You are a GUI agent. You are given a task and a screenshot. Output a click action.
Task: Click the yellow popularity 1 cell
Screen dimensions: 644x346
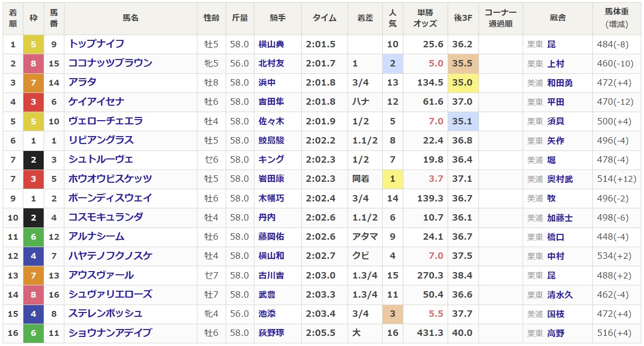[392, 179]
